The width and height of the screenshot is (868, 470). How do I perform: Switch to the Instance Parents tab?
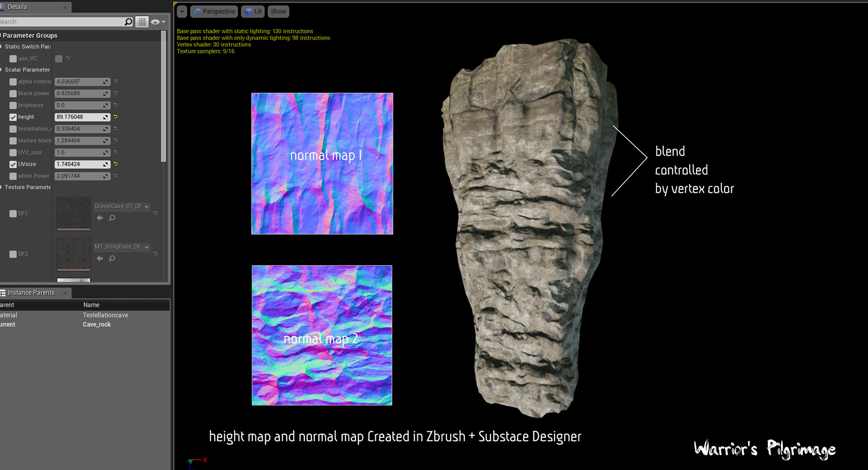pos(31,293)
